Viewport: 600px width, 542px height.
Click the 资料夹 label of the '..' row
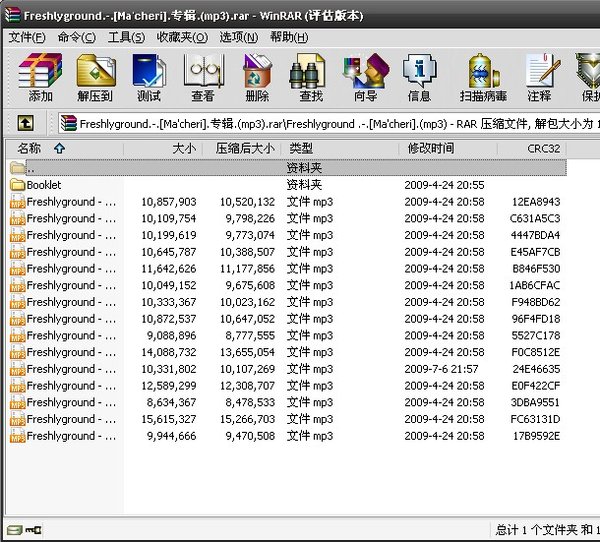pos(304,168)
